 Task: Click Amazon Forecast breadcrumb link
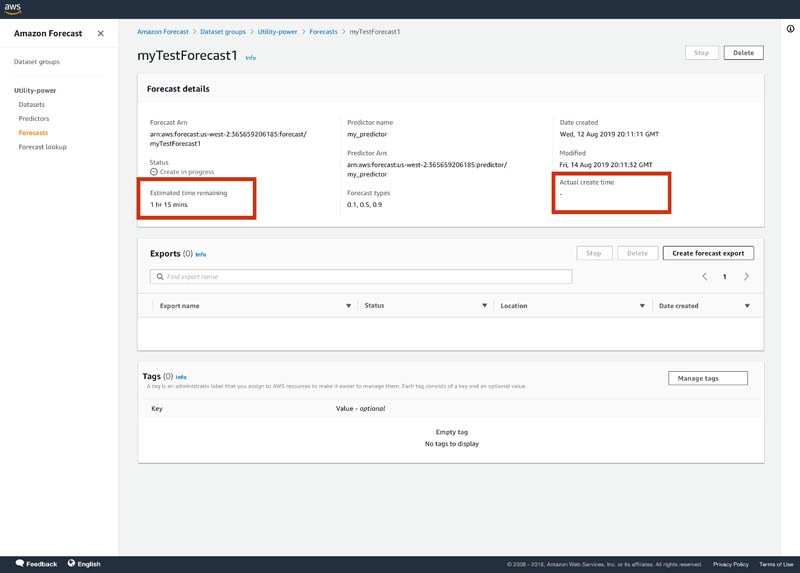click(163, 32)
